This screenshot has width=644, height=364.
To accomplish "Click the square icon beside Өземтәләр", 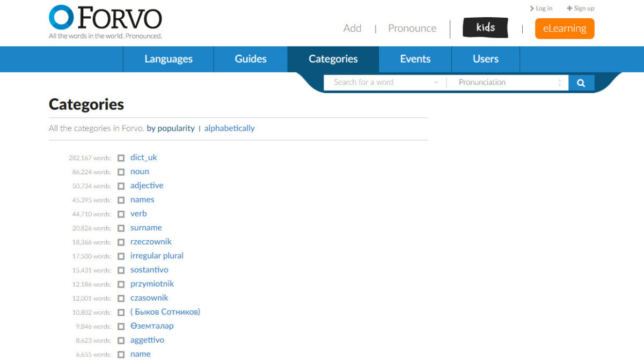I will coord(121,326).
